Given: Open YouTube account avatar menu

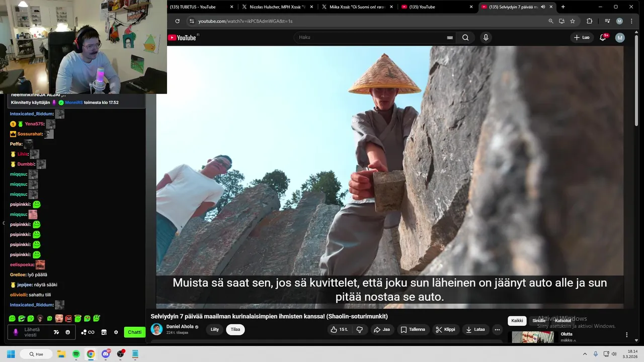Looking at the screenshot, I should (620, 38).
